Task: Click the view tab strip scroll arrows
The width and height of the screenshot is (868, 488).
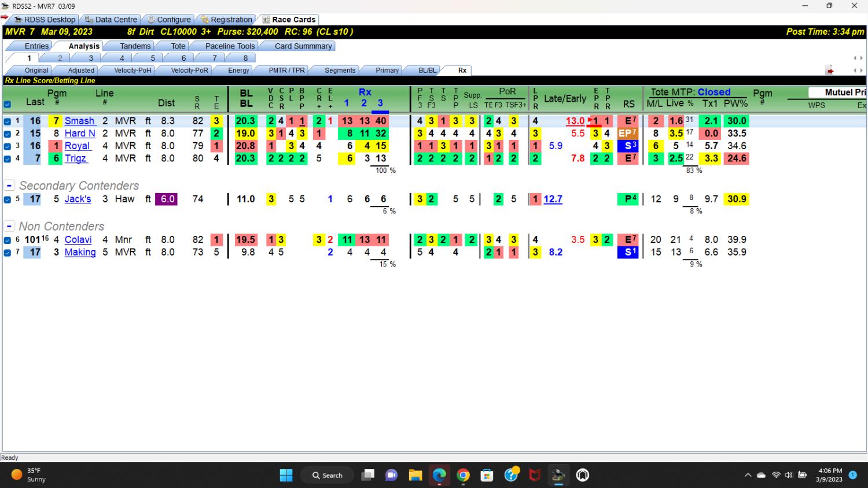Action: click(x=858, y=71)
